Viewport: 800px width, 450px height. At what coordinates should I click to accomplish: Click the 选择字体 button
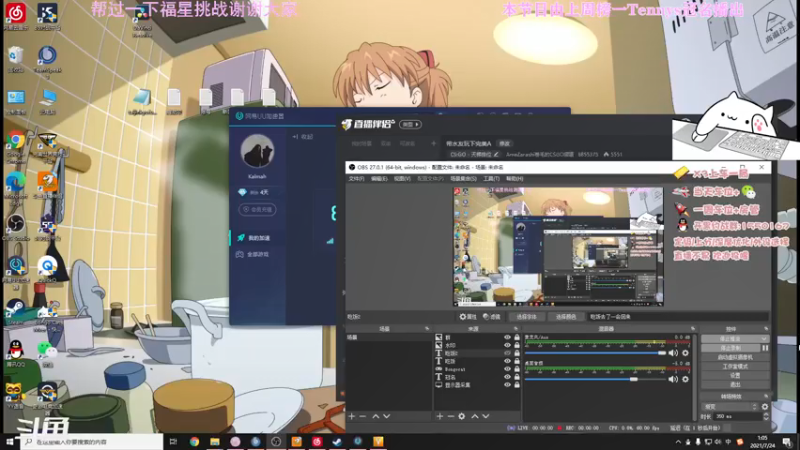tap(527, 317)
